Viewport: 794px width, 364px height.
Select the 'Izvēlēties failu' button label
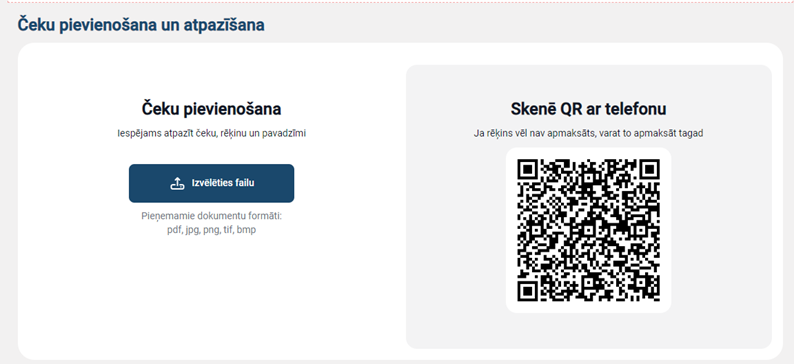[x=223, y=183]
